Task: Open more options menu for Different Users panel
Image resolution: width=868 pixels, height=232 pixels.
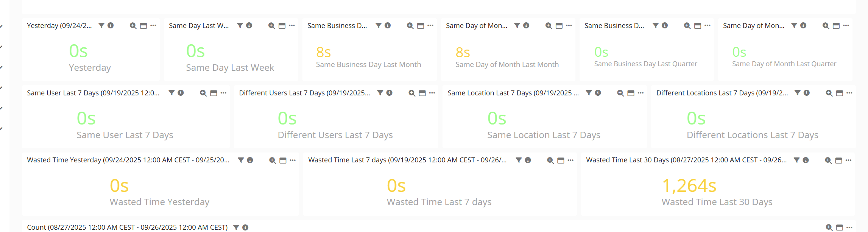Action: click(x=432, y=93)
